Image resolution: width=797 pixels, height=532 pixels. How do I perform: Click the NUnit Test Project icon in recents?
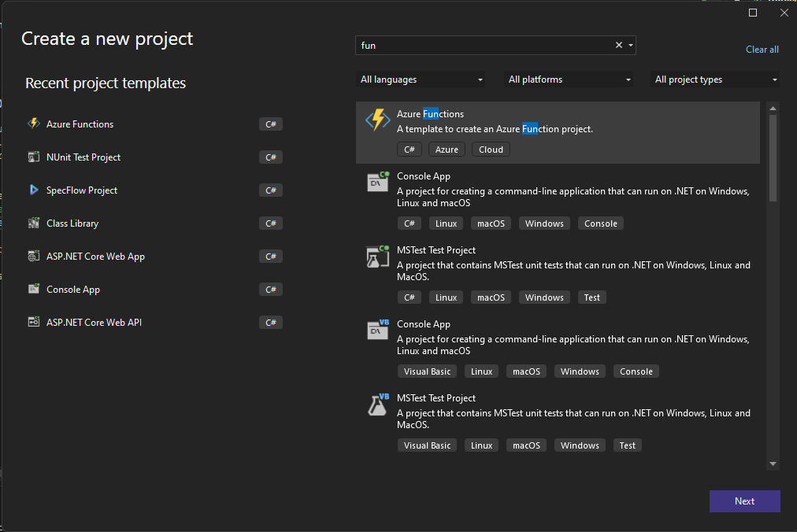33,157
